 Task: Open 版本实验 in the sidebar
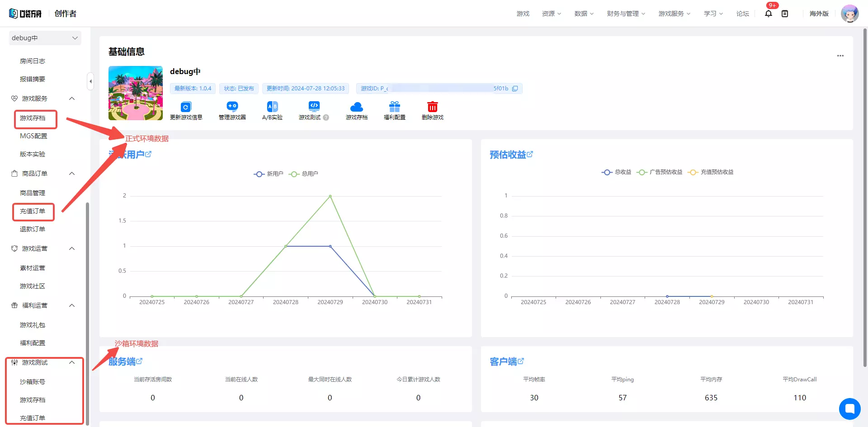point(33,154)
